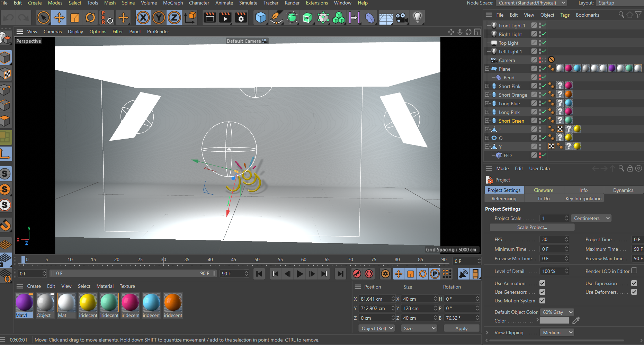
Task: Uncheck the Use Deformers option
Action: pyautogui.click(x=634, y=292)
